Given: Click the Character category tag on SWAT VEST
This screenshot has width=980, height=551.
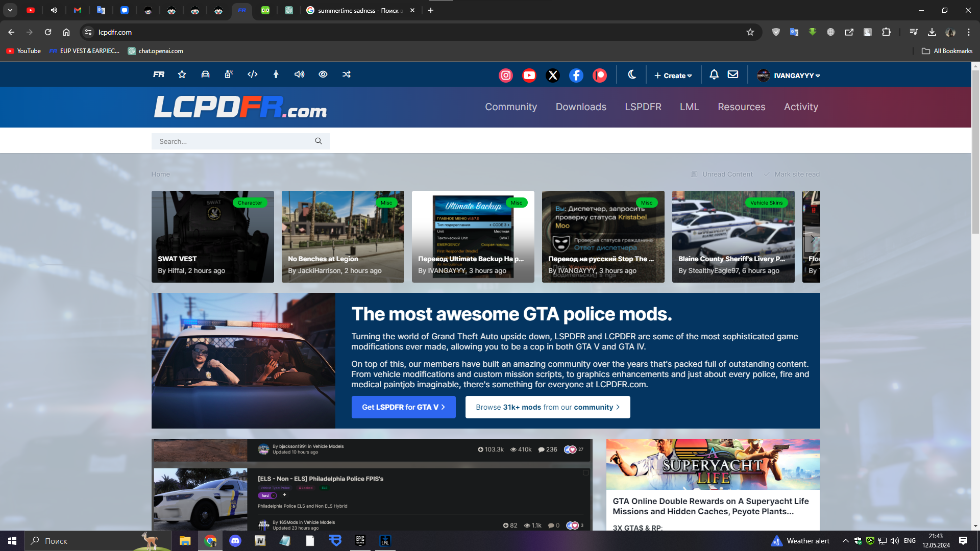Looking at the screenshot, I should (x=250, y=203).
